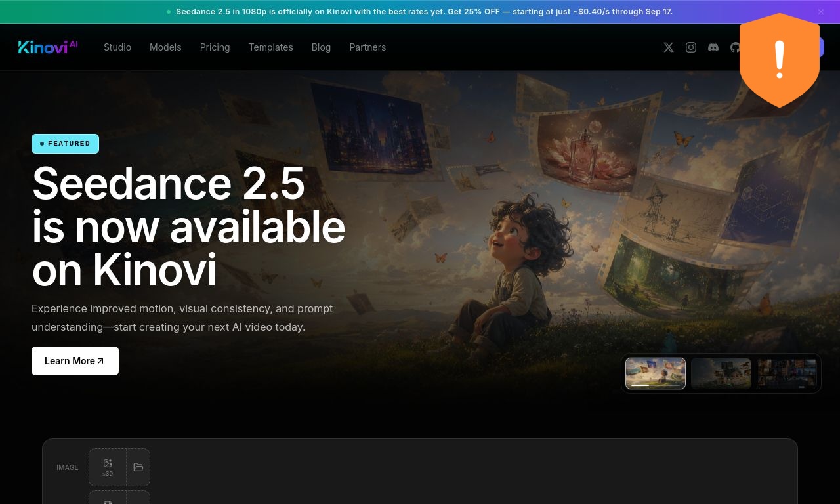
Task: Click the IMAGE label in the prompt panel
Action: [x=68, y=467]
